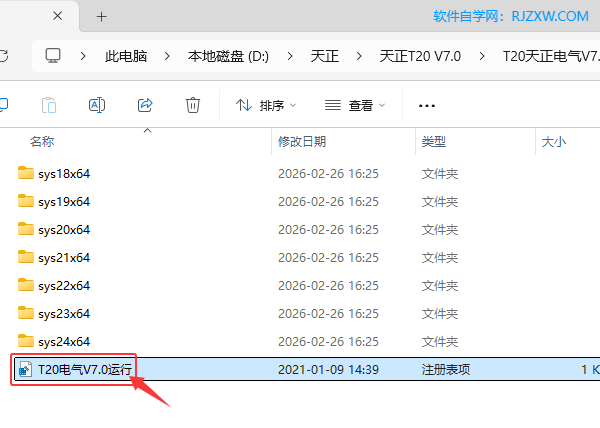Open the 查看 view dropdown
The image size is (600, 428).
pos(355,105)
